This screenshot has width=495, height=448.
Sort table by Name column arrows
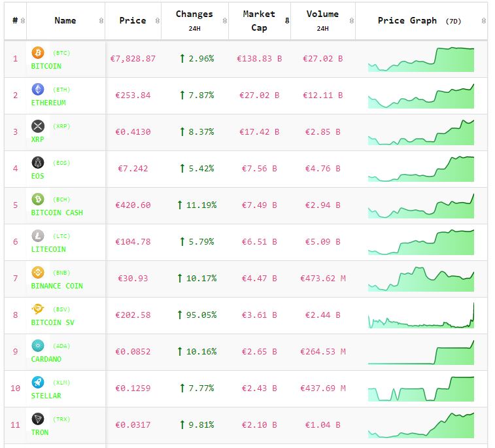point(101,21)
